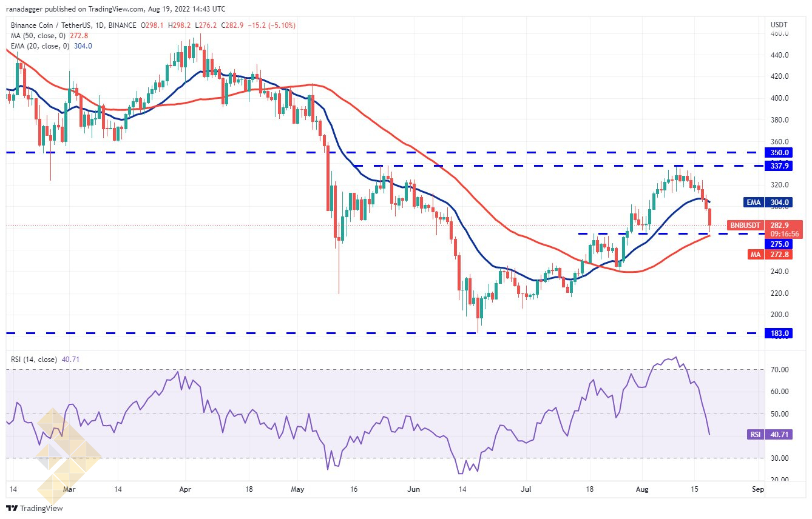Click the Apr date on the time axis
812x519 pixels.
[x=186, y=488]
